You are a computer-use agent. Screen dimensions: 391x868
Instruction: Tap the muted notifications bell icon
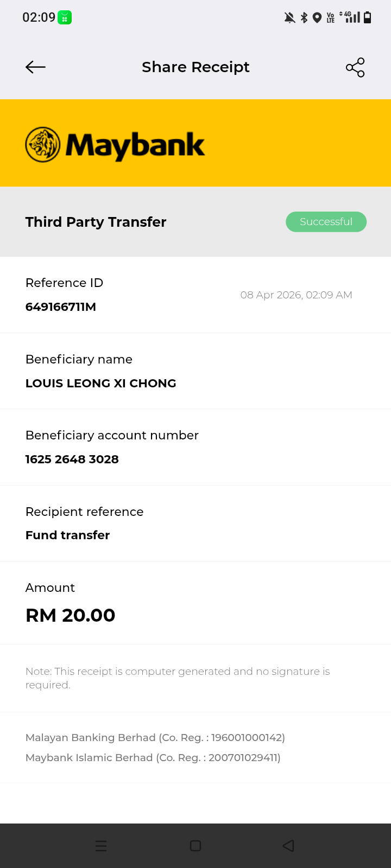coord(290,18)
